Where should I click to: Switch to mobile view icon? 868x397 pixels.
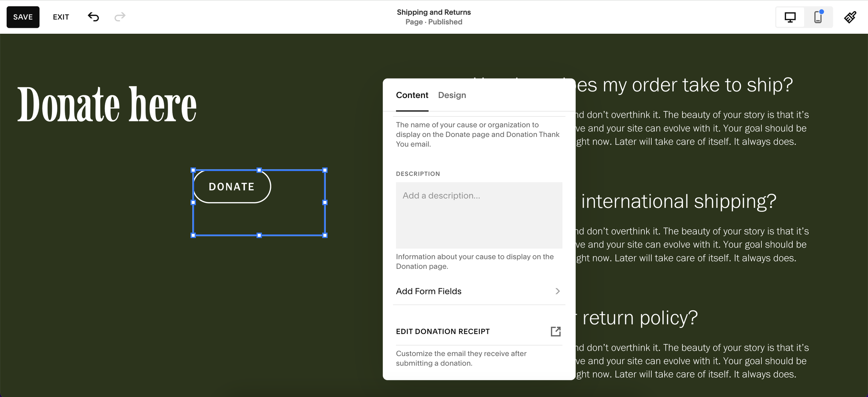click(x=818, y=17)
